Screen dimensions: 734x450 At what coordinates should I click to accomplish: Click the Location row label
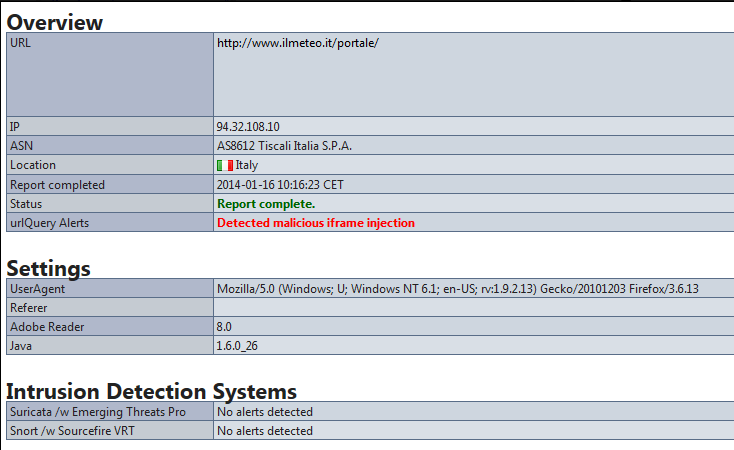point(33,165)
